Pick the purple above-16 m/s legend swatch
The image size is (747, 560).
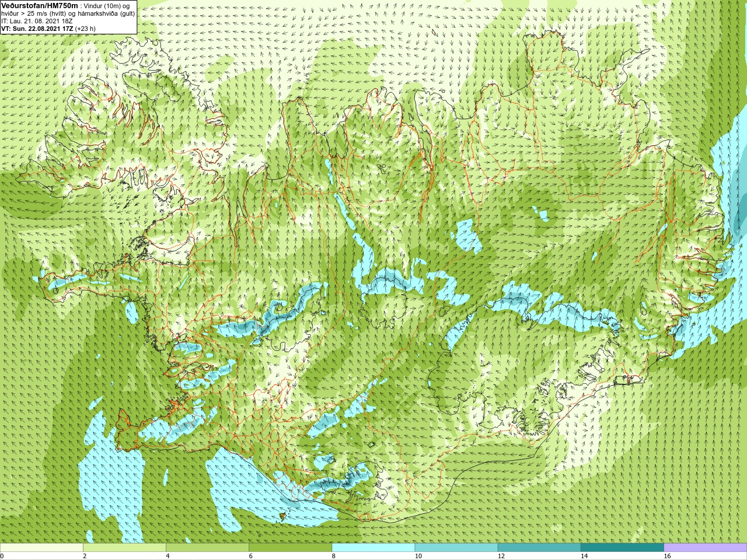(x=706, y=548)
